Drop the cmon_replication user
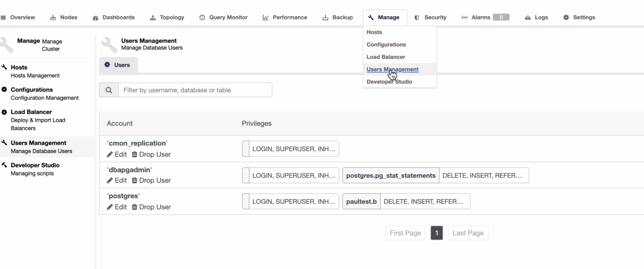Screen dimensions: 644x269 pos(151,154)
